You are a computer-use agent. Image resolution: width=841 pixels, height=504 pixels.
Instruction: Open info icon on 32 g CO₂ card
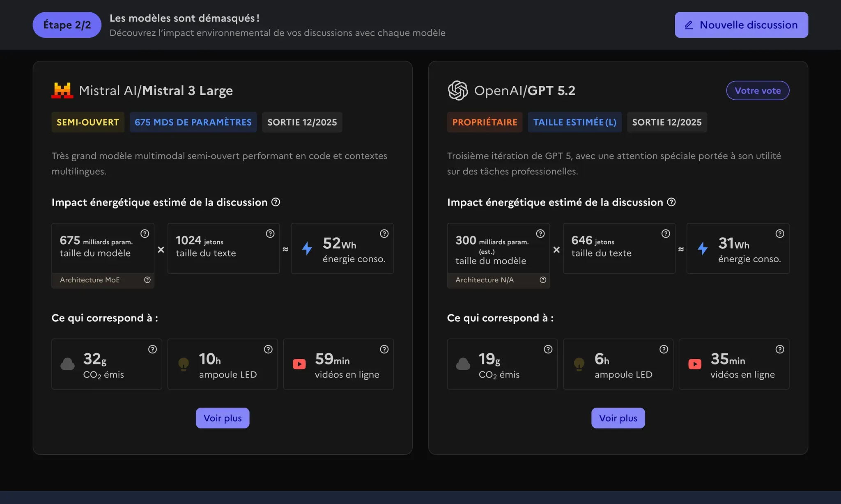coord(152,349)
